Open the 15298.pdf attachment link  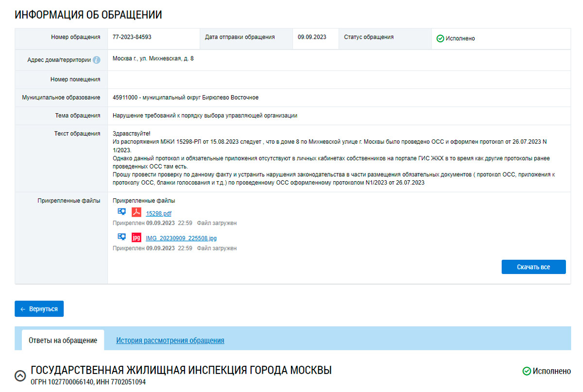158,214
